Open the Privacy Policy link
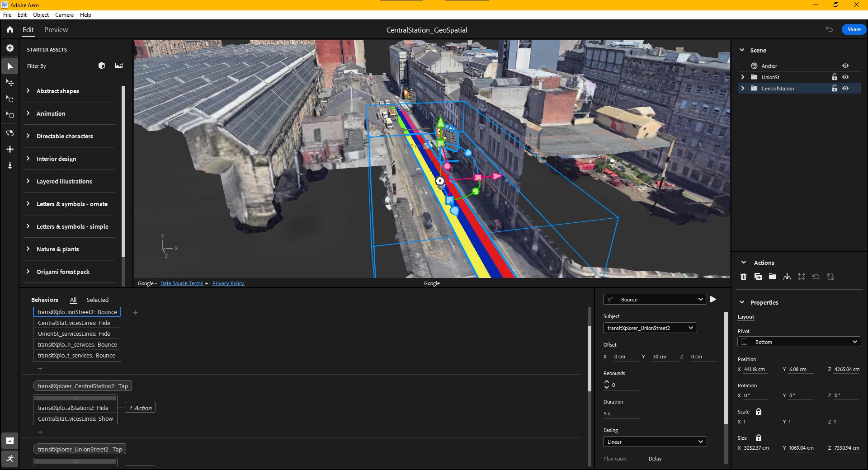The height and width of the screenshot is (470, 868). click(228, 283)
